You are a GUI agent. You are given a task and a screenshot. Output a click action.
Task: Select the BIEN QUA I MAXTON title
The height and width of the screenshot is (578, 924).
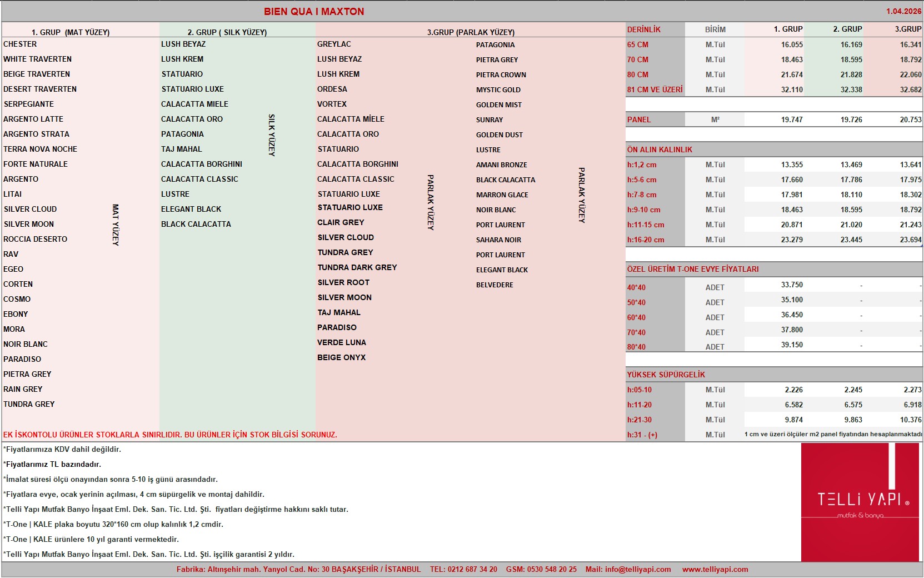pyautogui.click(x=314, y=12)
